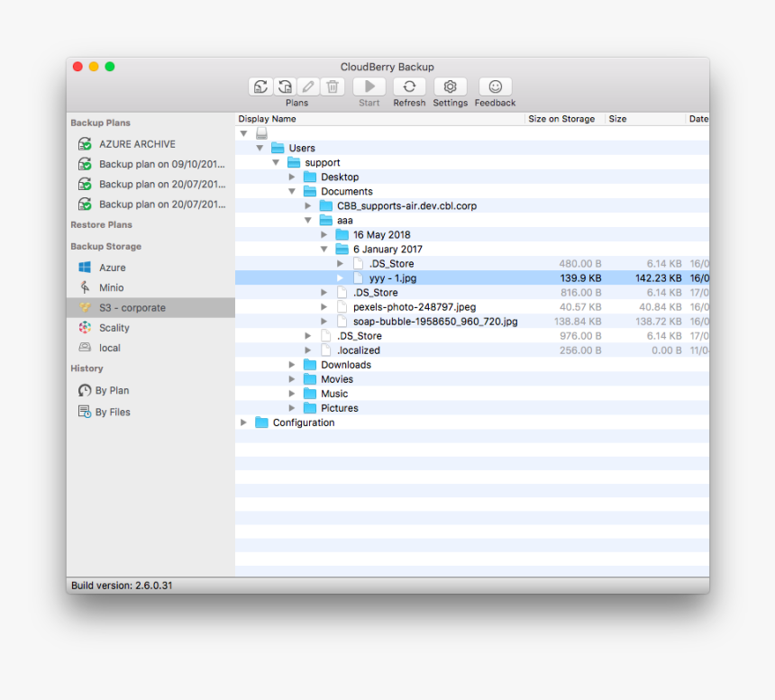Expand the CBB_supports-air.dev.cbl.corp folder
The height and width of the screenshot is (700, 775).
pos(307,205)
